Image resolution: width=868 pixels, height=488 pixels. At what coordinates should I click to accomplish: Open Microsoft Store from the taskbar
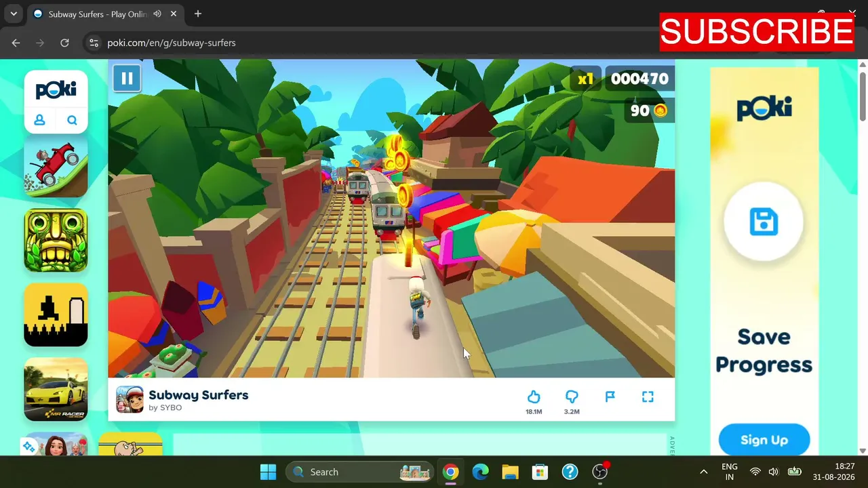(540, 472)
